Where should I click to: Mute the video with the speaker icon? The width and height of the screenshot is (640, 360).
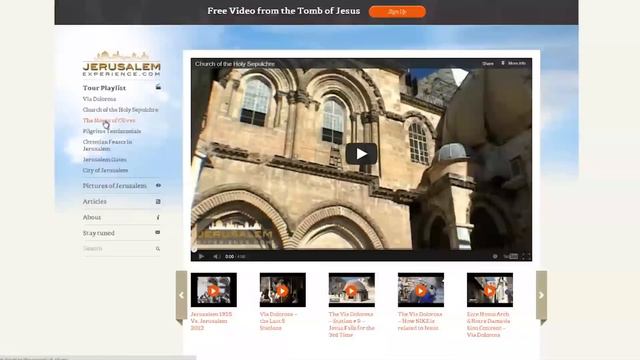pyautogui.click(x=216, y=256)
